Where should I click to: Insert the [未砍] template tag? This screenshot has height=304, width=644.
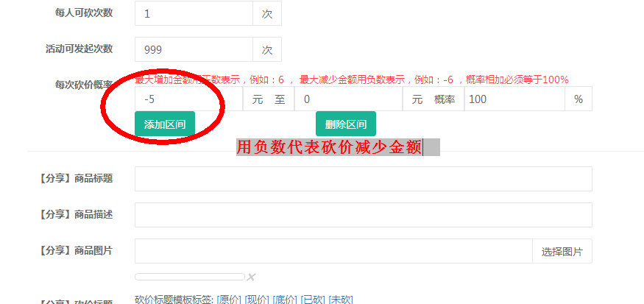[341, 300]
